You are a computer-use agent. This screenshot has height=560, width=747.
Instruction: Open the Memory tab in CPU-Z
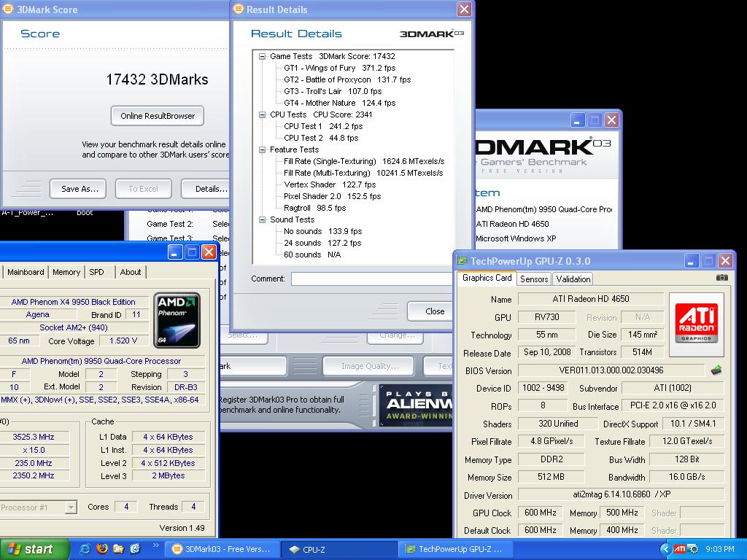(x=66, y=272)
